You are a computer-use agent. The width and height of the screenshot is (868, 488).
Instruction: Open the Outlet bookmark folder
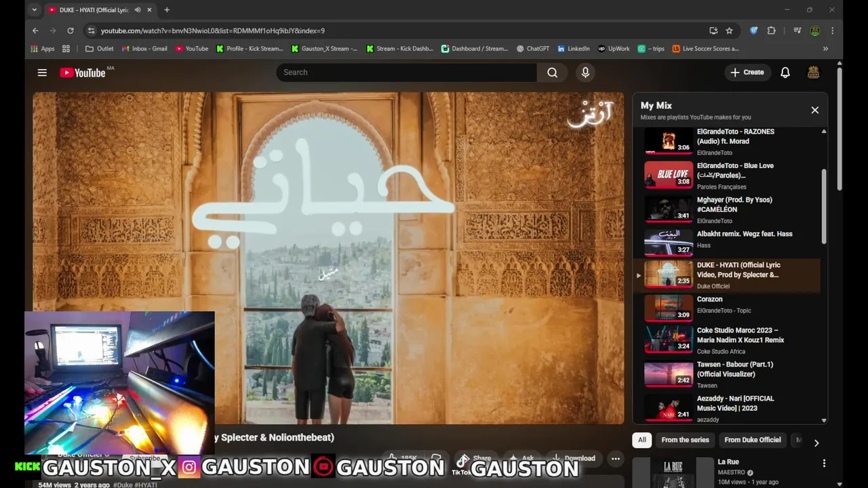click(99, 49)
